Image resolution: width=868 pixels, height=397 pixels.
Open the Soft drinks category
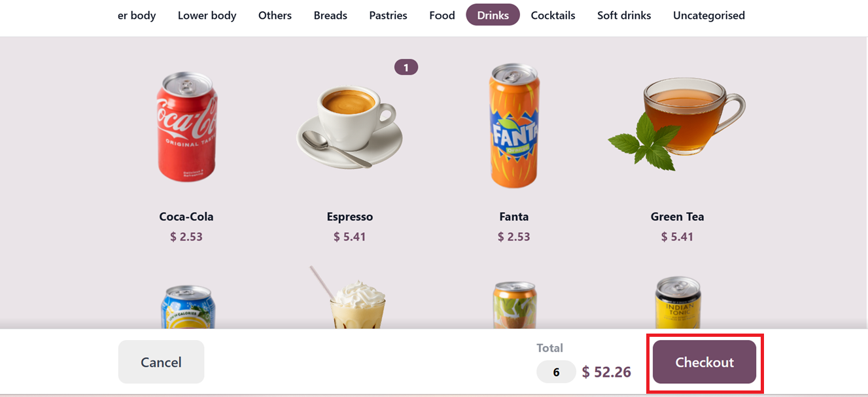pos(624,15)
